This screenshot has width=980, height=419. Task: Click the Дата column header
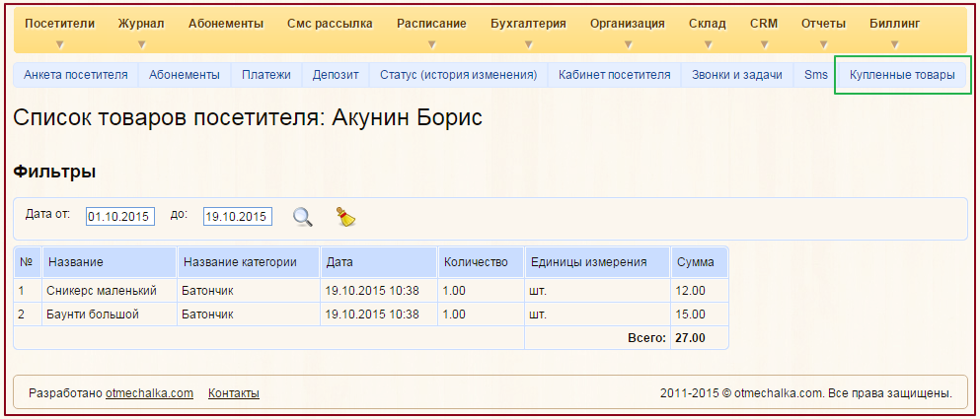click(x=379, y=262)
